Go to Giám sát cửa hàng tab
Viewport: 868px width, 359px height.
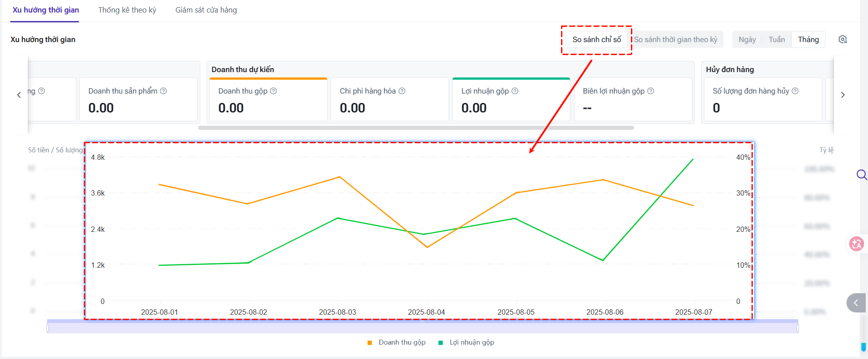coord(206,10)
